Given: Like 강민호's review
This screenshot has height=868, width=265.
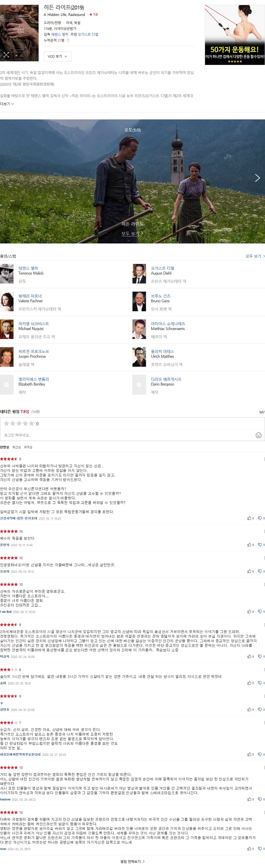Looking at the screenshot, I should pos(250,709).
